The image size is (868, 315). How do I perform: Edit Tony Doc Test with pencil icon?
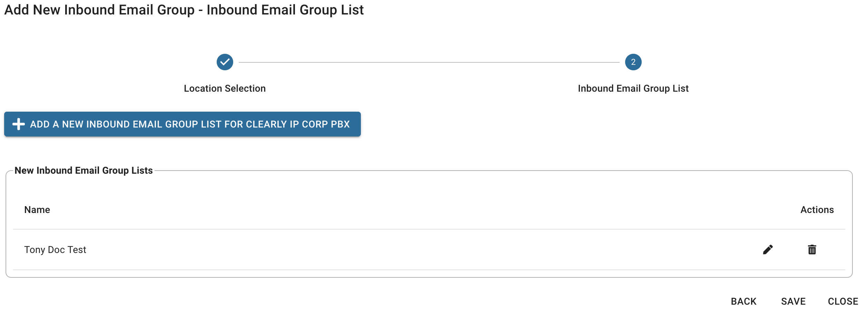pyautogui.click(x=768, y=250)
